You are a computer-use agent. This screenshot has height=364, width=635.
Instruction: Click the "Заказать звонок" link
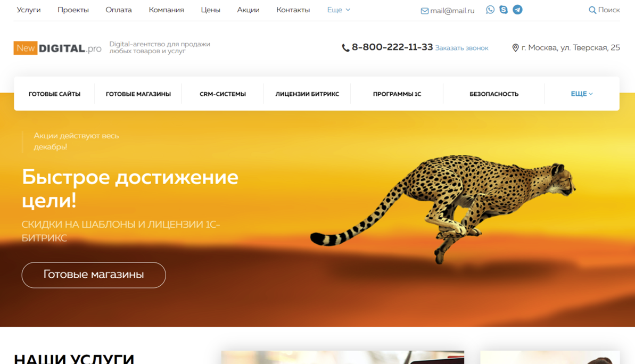pyautogui.click(x=461, y=48)
